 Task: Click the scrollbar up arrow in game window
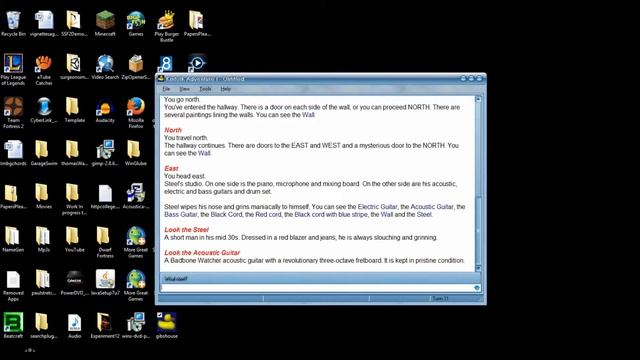pyautogui.click(x=478, y=99)
